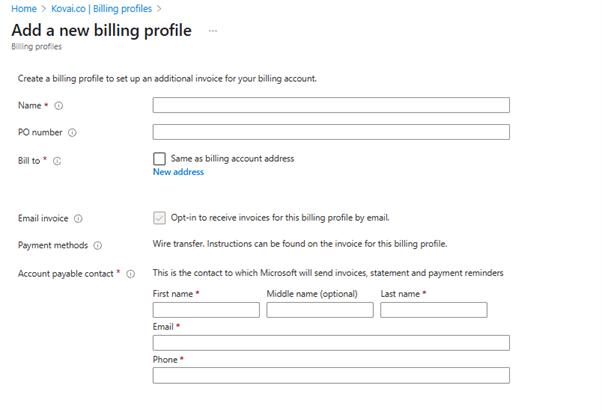The image size is (602, 412).
Task: Select the 'Email invoice' label
Action: [43, 218]
